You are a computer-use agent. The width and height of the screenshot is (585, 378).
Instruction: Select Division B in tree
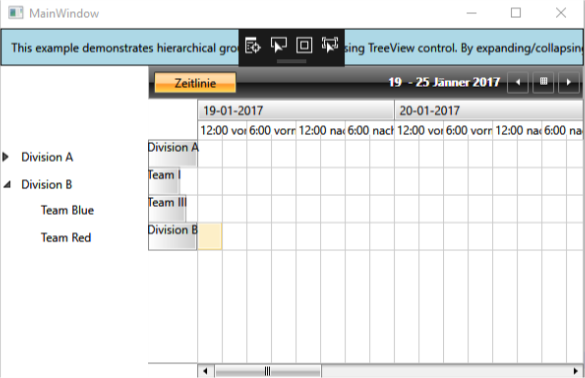(x=47, y=184)
